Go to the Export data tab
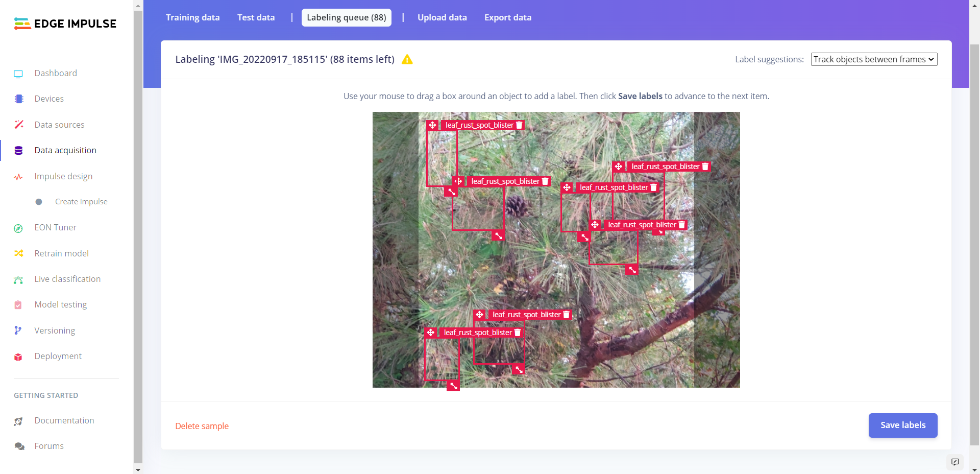Viewport: 980px width, 474px height. click(x=507, y=17)
